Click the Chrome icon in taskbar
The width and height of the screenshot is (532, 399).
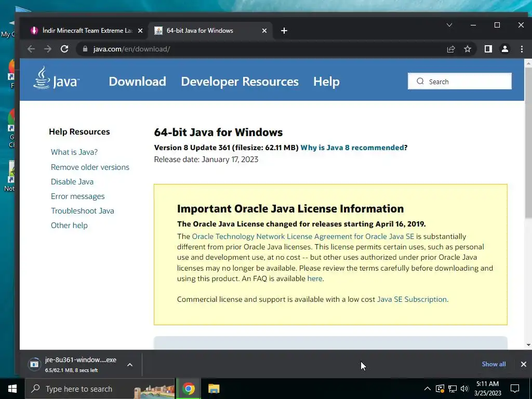(x=188, y=389)
